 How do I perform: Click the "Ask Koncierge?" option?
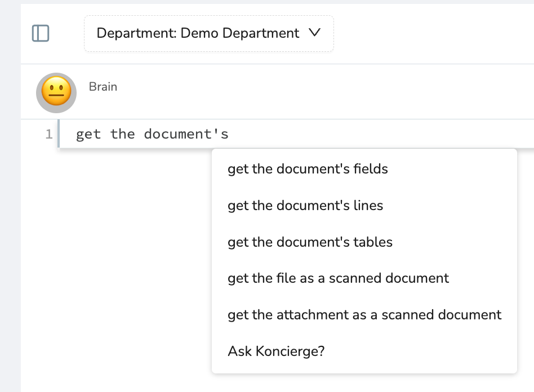coord(276,351)
